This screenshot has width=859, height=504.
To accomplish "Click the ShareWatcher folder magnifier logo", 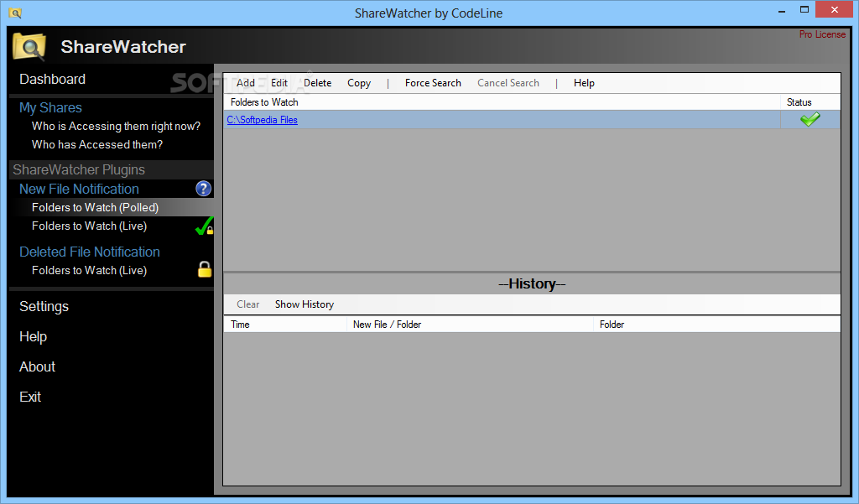I will (x=29, y=46).
